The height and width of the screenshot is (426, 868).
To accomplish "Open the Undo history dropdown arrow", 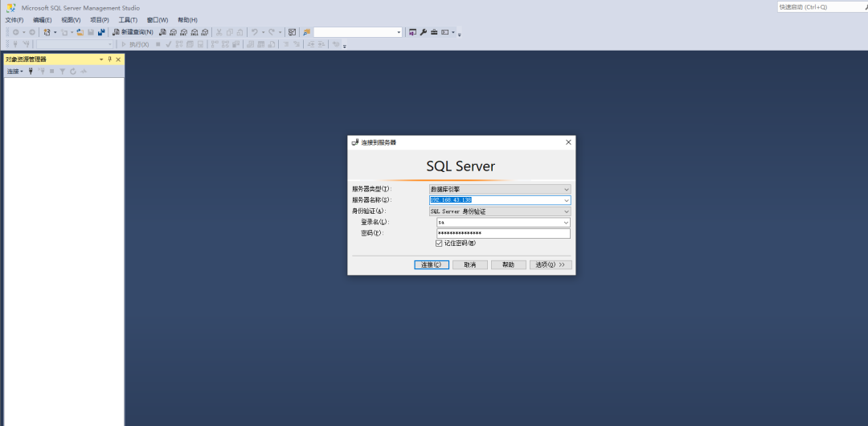I will pyautogui.click(x=263, y=32).
